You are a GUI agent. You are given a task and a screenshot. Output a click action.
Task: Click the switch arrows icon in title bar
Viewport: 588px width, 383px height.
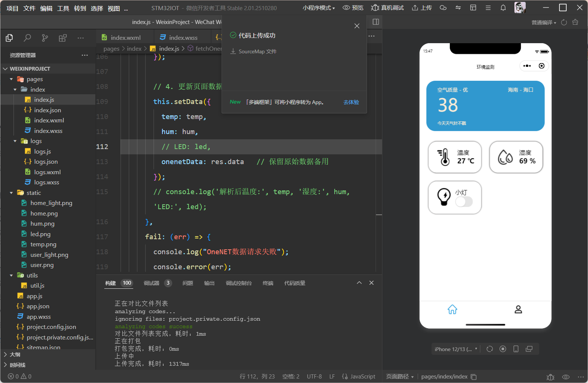[x=458, y=8]
